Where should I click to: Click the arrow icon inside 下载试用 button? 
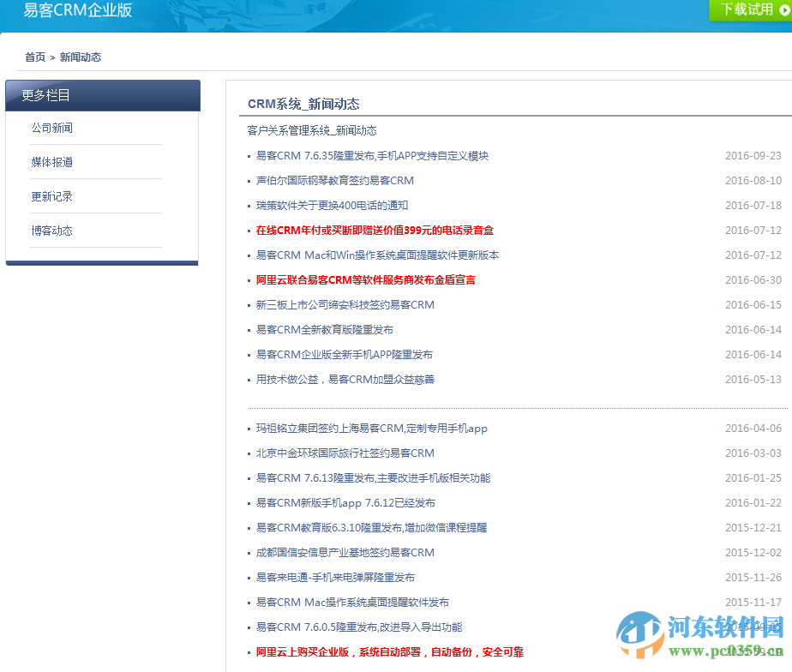[786, 11]
